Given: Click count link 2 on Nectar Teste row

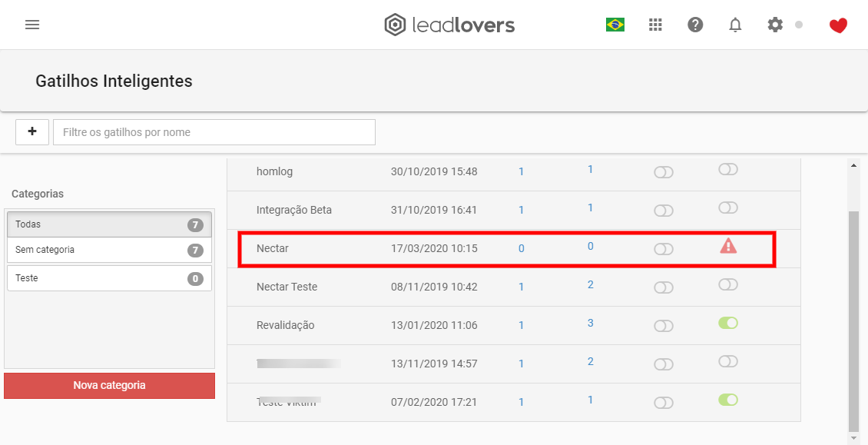Looking at the screenshot, I should point(590,284).
